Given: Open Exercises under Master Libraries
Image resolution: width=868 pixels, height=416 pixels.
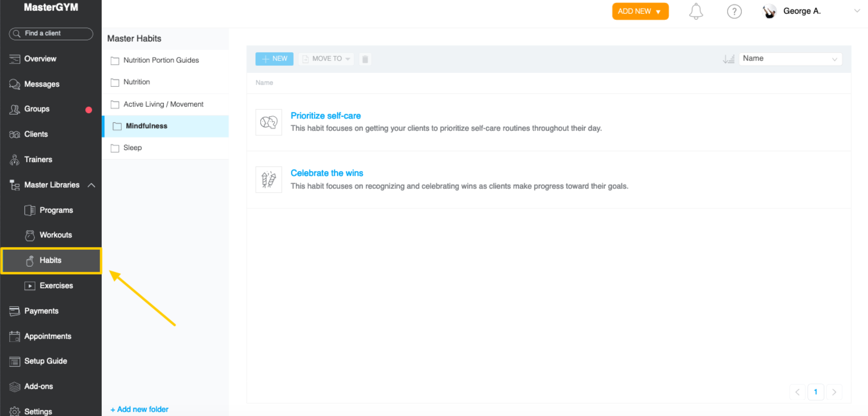Looking at the screenshot, I should pyautogui.click(x=56, y=286).
